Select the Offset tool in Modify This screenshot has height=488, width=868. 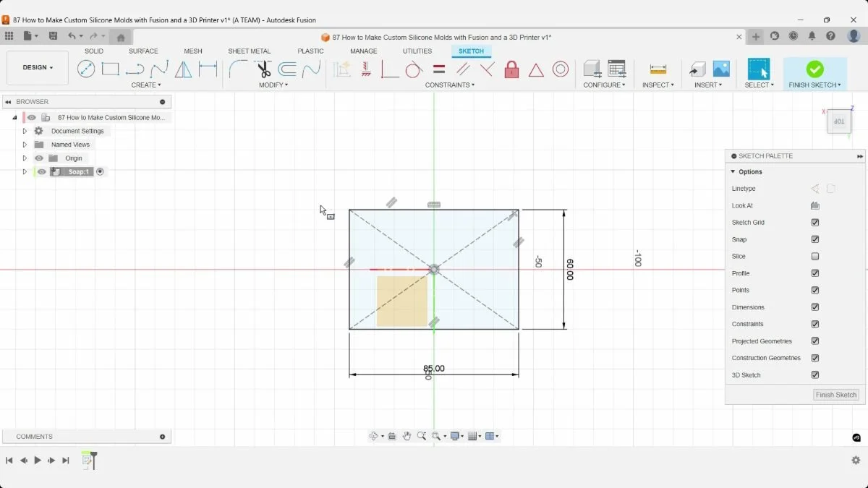point(287,69)
